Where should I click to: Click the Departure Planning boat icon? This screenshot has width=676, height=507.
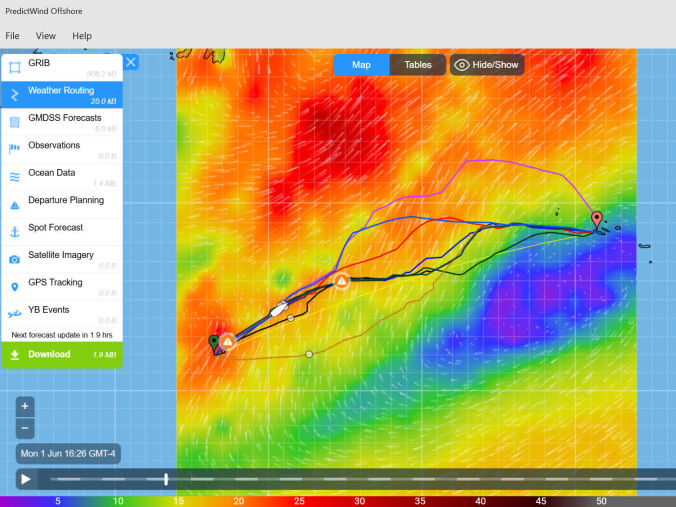click(x=15, y=205)
